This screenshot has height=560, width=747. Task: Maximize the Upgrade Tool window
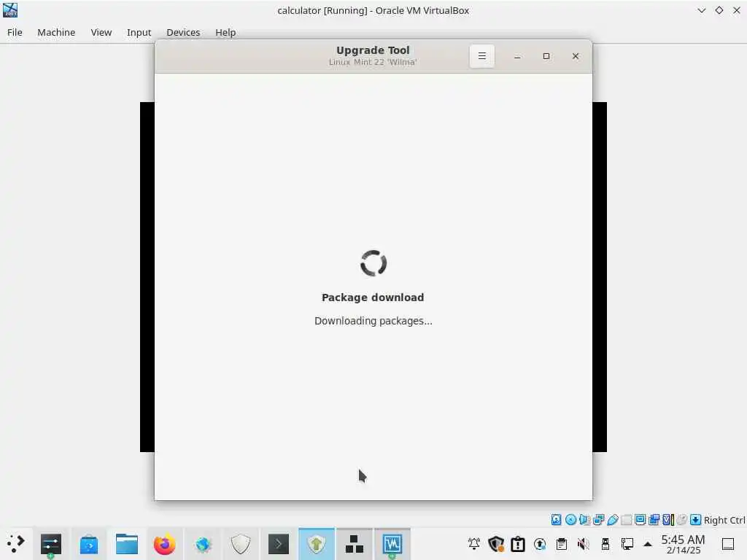(x=546, y=56)
